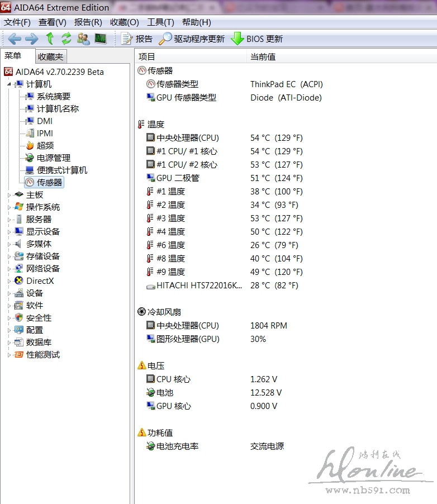Expand the 主板 tree node

click(x=9, y=195)
